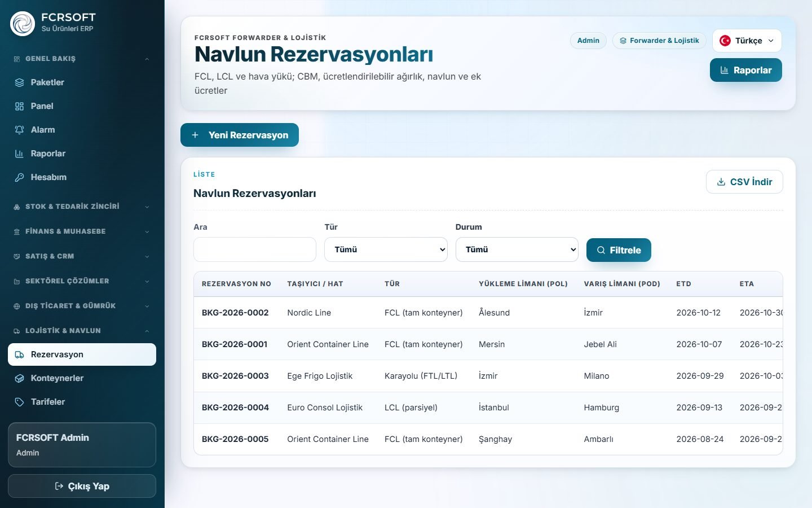
Task: Click the FCRSOFT logo icon
Action: point(23,24)
